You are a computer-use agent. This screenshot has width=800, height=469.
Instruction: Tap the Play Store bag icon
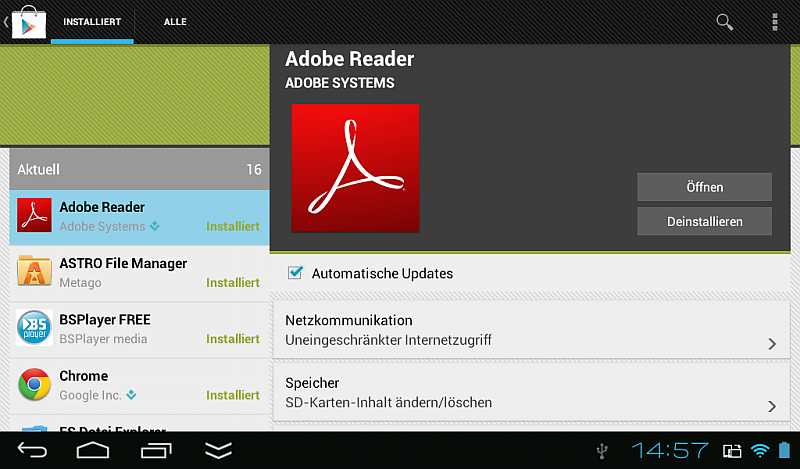tap(29, 22)
